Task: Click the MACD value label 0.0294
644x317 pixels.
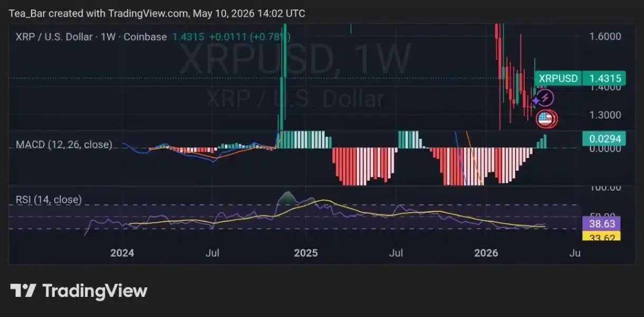Action: point(604,139)
